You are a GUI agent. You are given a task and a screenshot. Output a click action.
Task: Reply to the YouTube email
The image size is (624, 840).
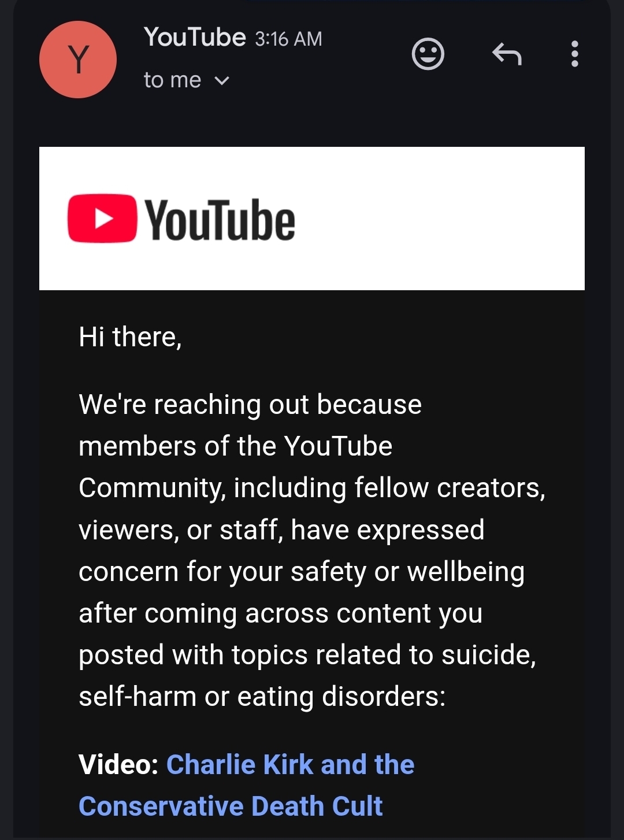[x=507, y=54]
